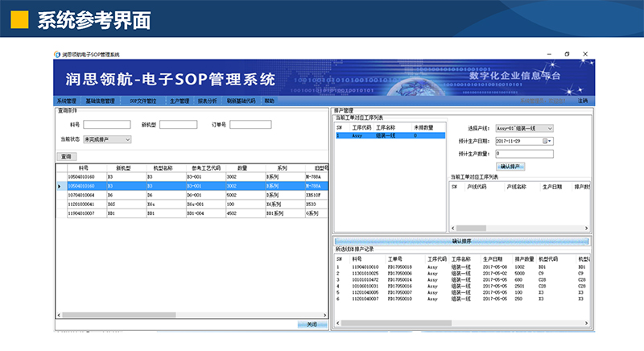This screenshot has width=644, height=351.
Task: Open the calendar picker for 预计生产日期
Action: pyautogui.click(x=547, y=140)
